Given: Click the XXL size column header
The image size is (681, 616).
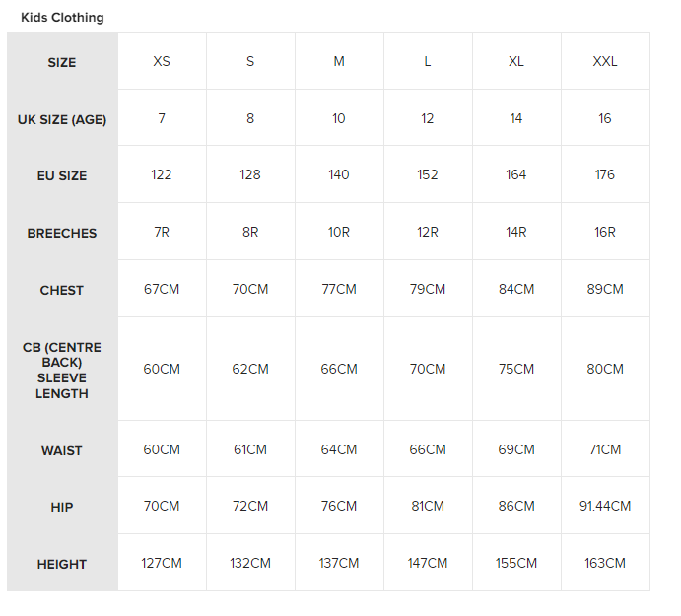Looking at the screenshot, I should 605,61.
